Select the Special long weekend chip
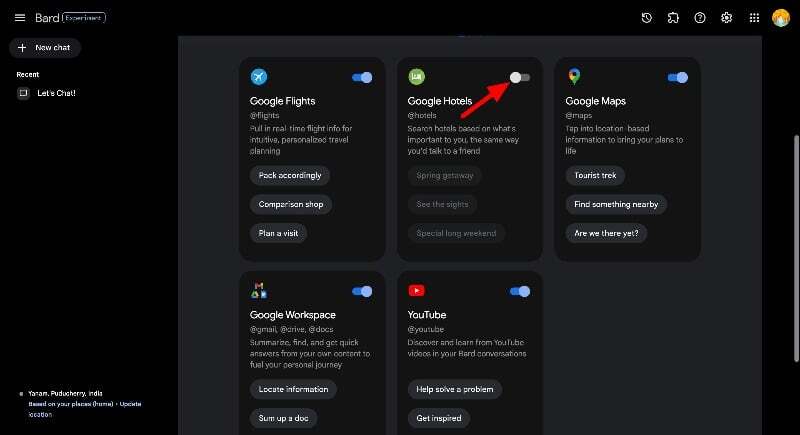 456,234
